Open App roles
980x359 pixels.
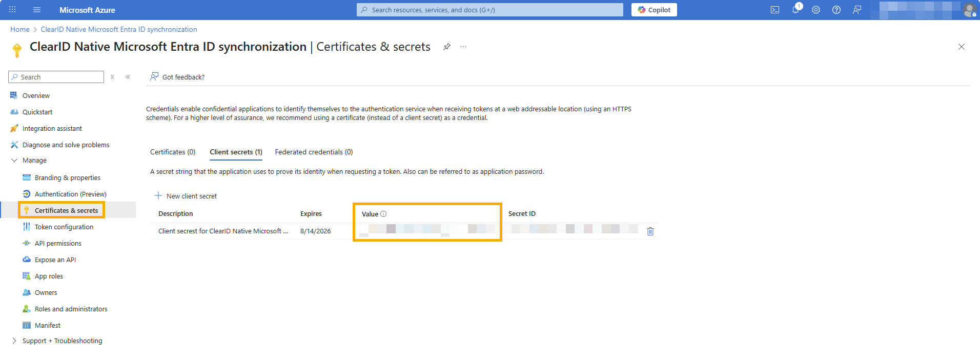click(x=49, y=276)
